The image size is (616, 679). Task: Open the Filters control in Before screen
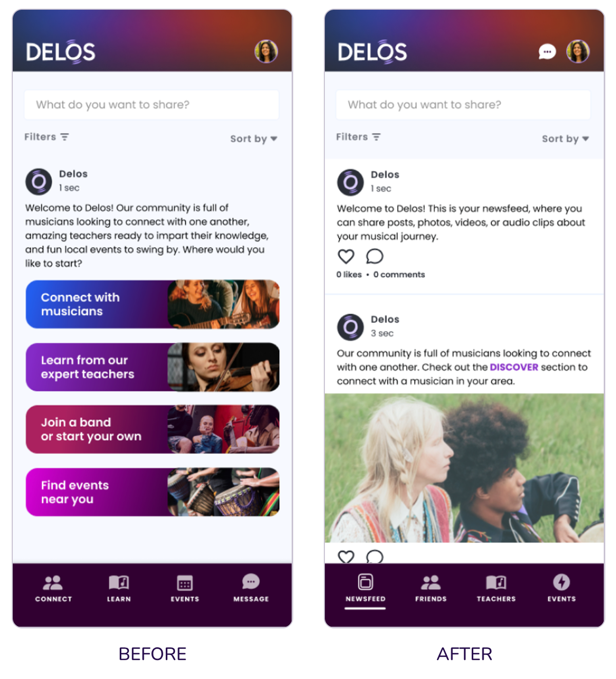pos(47,137)
